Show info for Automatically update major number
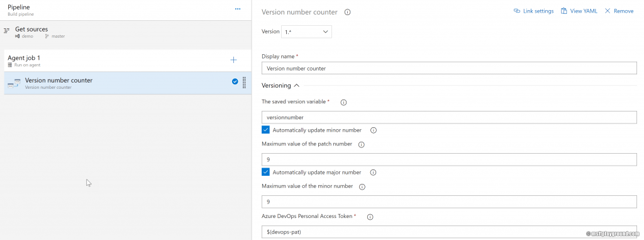 click(x=374, y=173)
